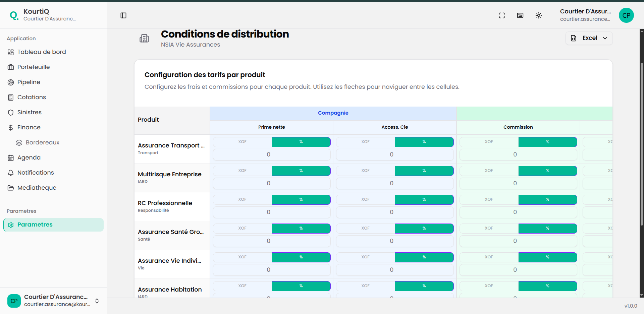Select the Pipeline icon
644x314 pixels.
click(x=11, y=82)
